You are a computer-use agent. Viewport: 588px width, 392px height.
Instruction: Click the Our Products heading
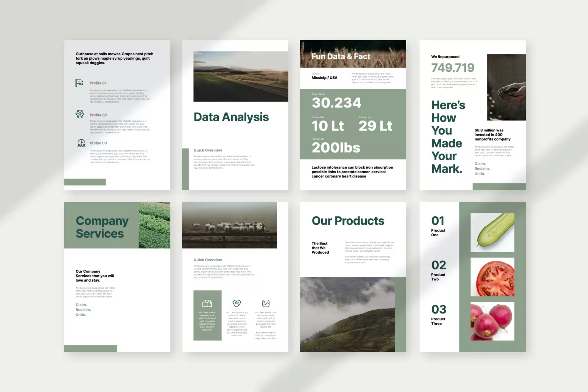[348, 221]
